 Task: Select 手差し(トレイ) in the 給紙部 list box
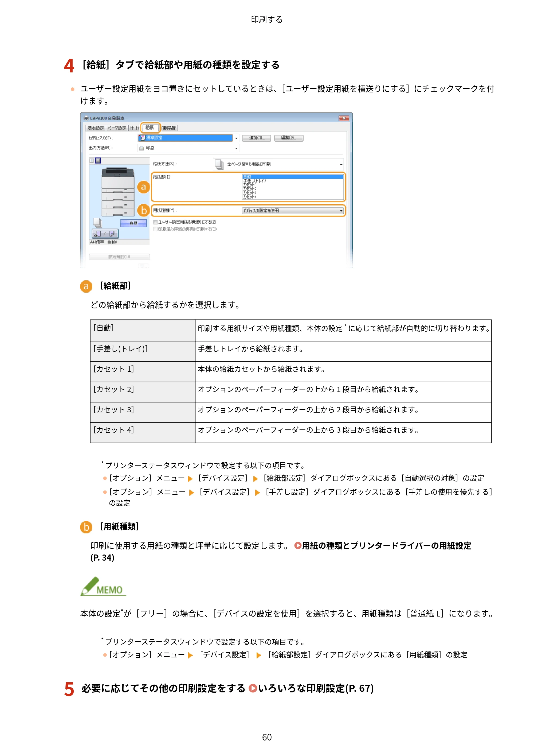click(x=293, y=180)
